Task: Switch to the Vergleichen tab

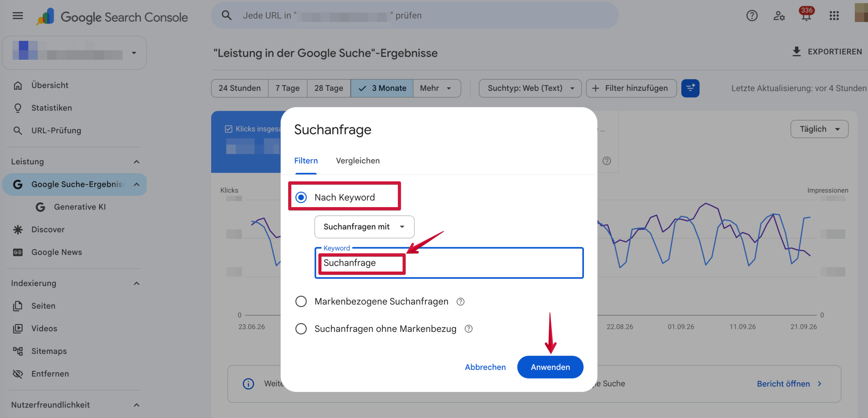Action: click(x=358, y=161)
